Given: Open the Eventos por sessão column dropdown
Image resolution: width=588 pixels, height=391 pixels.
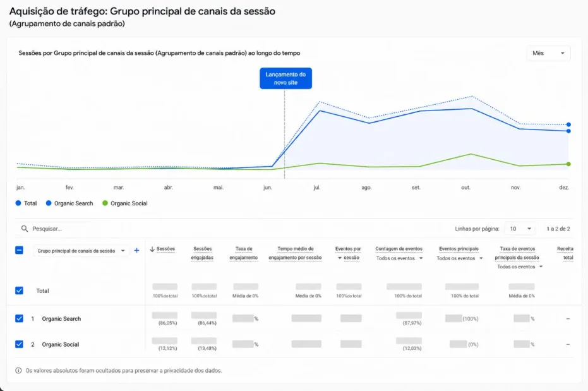Looking at the screenshot, I should click(x=340, y=258).
